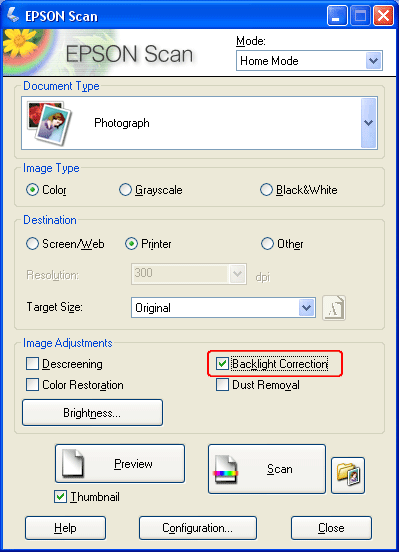The height and width of the screenshot is (552, 399).
Task: Select the Grayscale image type
Action: point(125,190)
